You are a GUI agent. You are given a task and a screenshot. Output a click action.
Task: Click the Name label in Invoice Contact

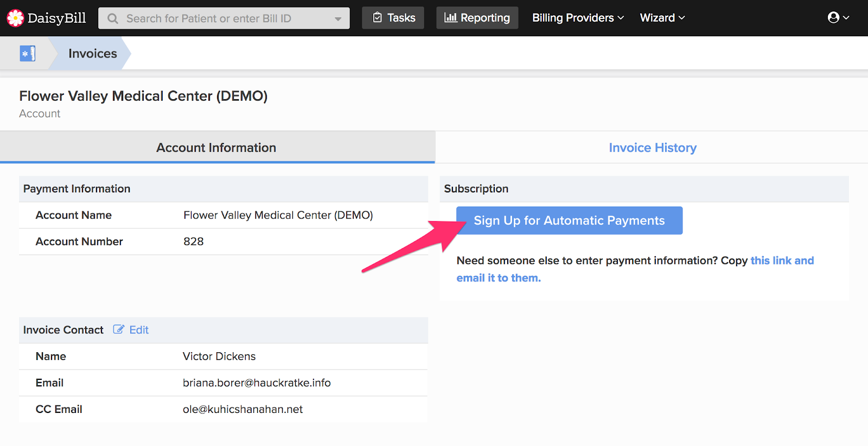51,356
